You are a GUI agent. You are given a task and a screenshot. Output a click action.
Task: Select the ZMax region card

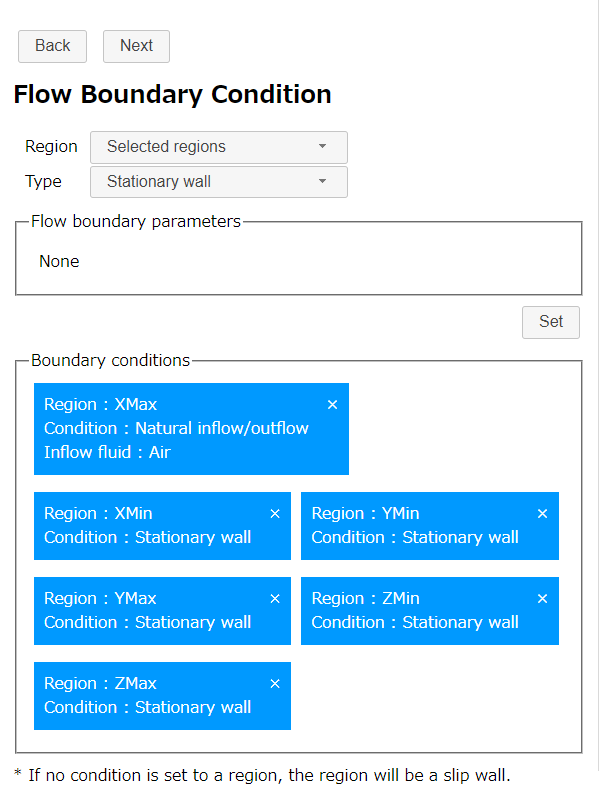pyautogui.click(x=162, y=696)
